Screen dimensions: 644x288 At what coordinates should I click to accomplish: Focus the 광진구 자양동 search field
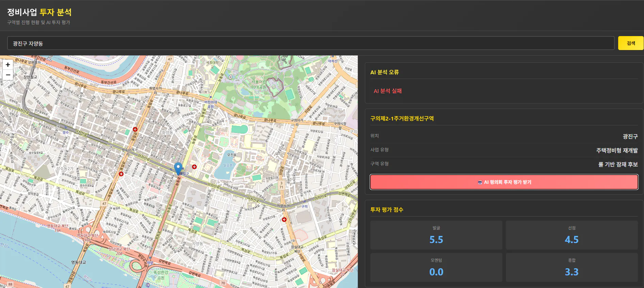coord(311,43)
